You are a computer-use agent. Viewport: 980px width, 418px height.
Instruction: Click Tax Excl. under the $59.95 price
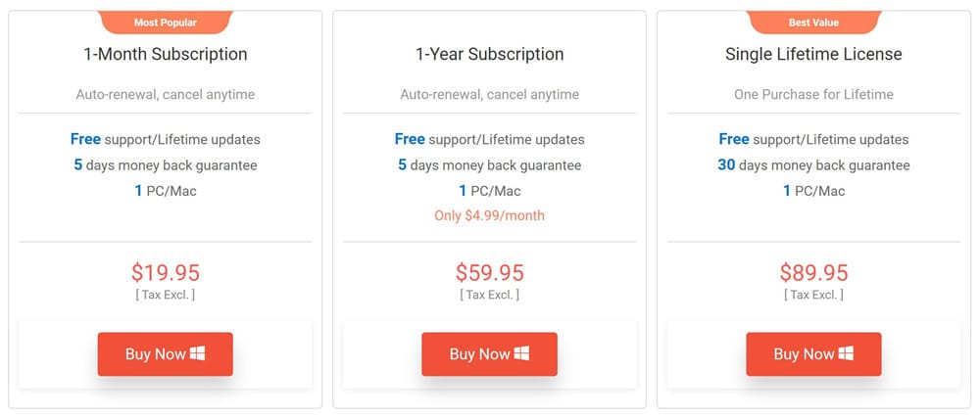tap(489, 295)
